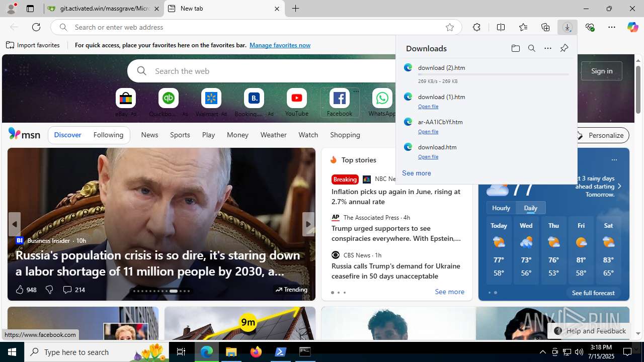Open a new tab with plus button

tap(295, 9)
